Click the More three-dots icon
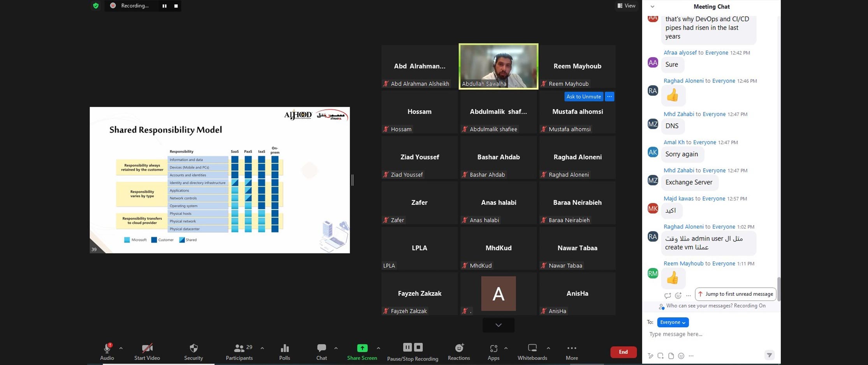The image size is (868, 365). (x=571, y=348)
